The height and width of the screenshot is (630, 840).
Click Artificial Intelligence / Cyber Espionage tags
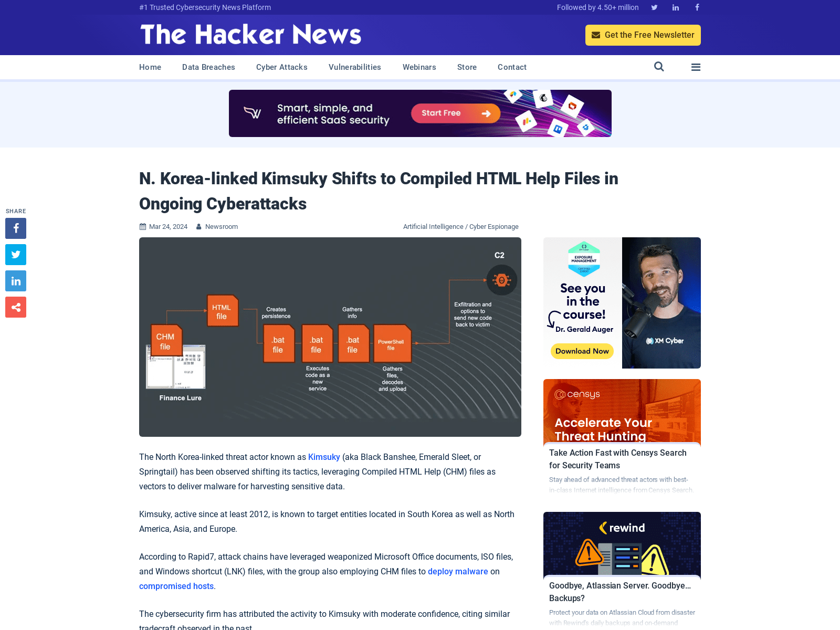point(461,227)
